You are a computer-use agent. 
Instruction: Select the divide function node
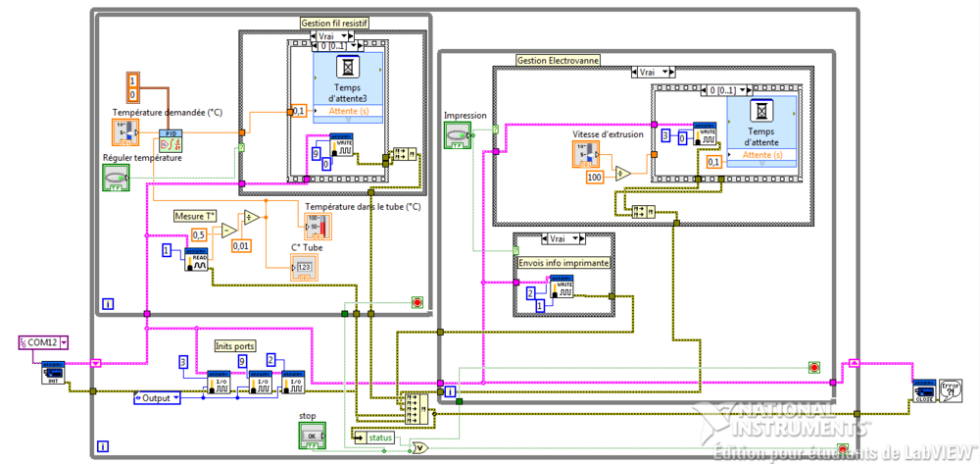pos(251,218)
